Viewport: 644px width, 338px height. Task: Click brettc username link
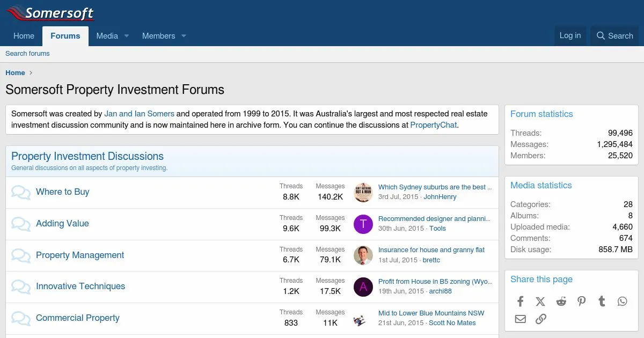pos(431,260)
